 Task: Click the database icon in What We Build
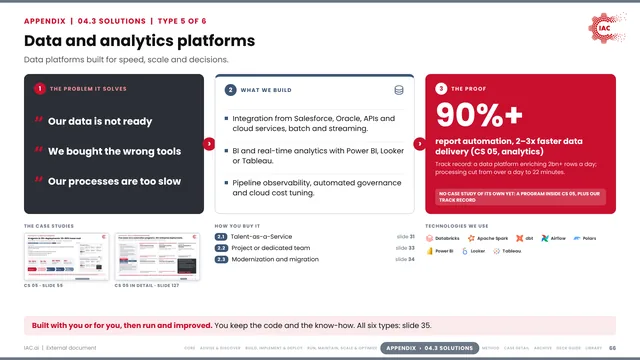(399, 90)
